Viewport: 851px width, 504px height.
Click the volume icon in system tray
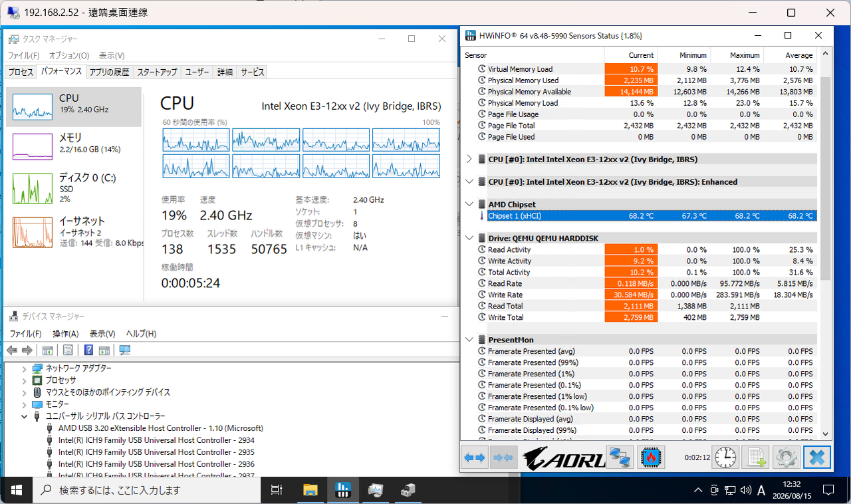click(x=746, y=491)
